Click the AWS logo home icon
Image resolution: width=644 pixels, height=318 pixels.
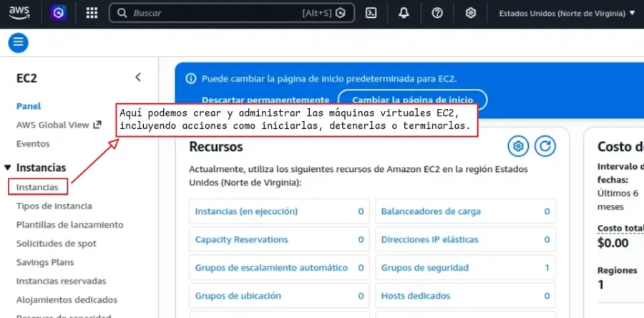[x=19, y=13]
